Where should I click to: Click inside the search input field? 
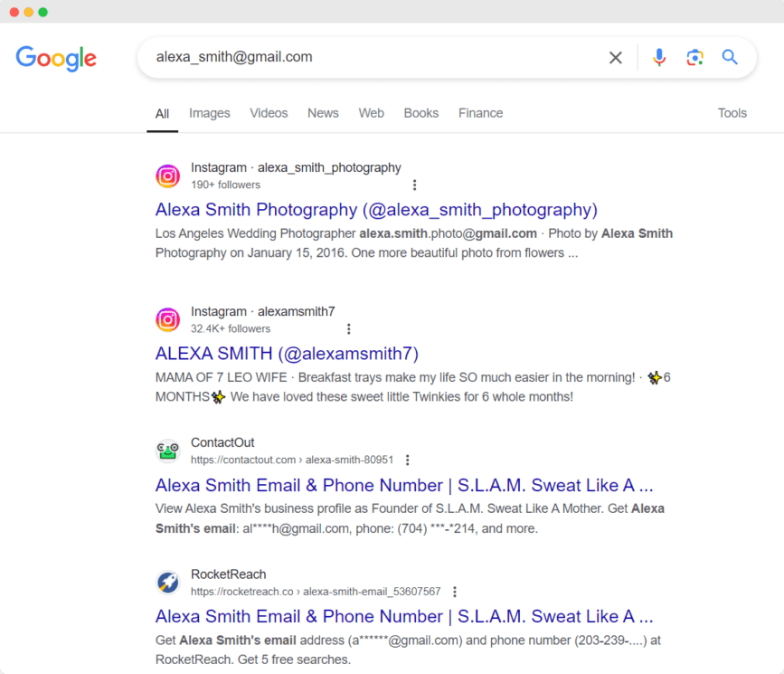pyautogui.click(x=362, y=57)
